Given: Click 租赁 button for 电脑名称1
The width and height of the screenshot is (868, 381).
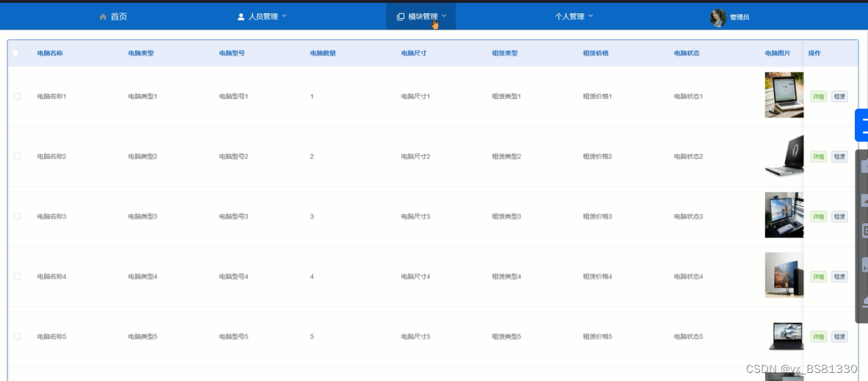Looking at the screenshot, I should tap(839, 97).
